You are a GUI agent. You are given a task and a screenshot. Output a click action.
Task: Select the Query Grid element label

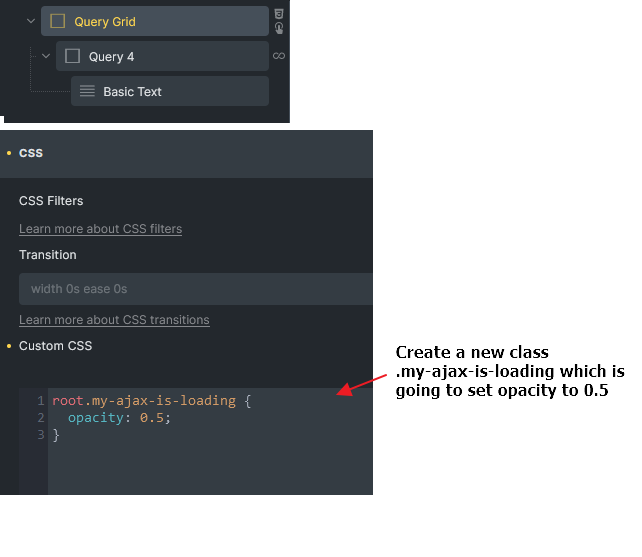pos(105,21)
